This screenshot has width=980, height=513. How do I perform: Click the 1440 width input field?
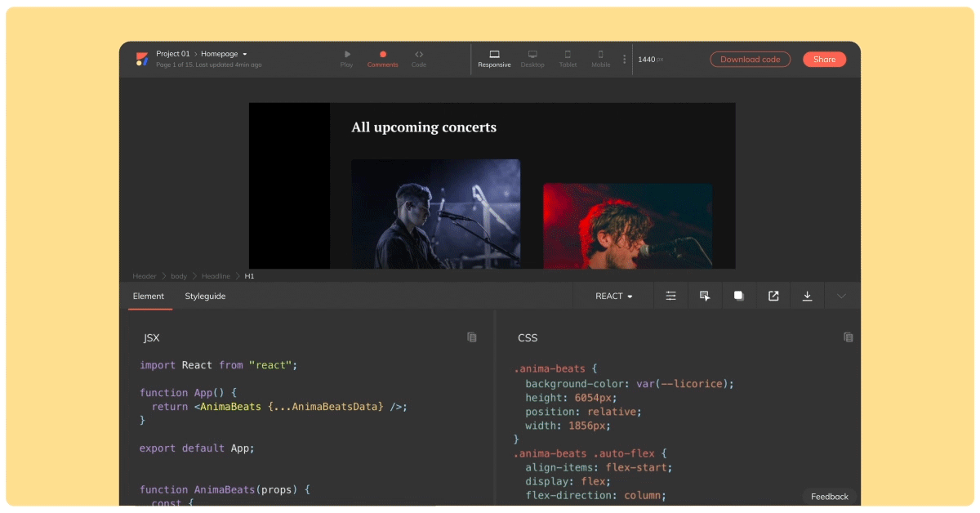pyautogui.click(x=647, y=60)
